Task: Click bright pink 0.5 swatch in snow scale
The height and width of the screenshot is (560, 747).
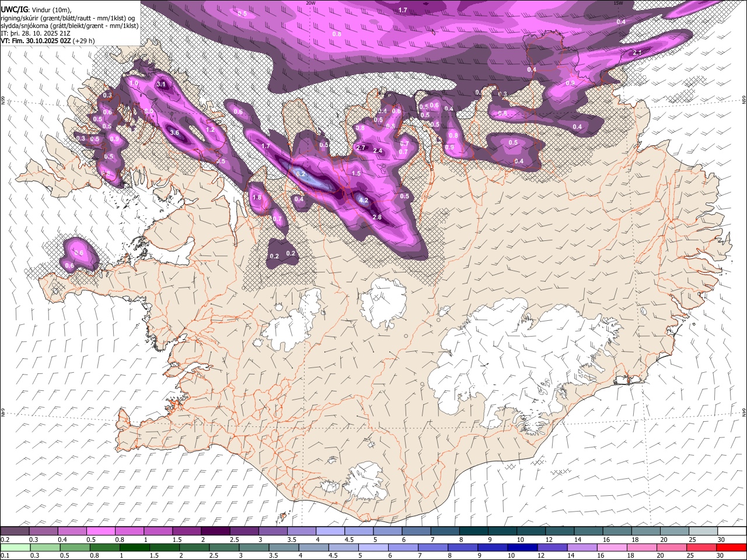Action: coord(101,531)
